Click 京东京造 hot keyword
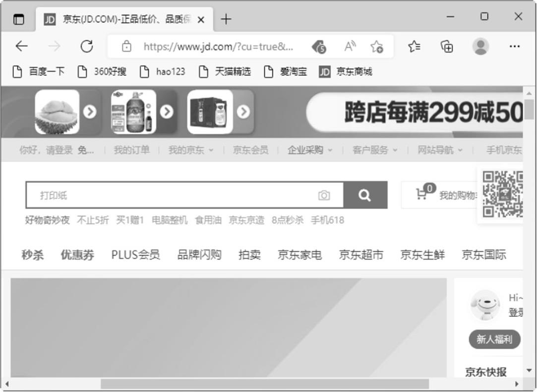Image resolution: width=537 pixels, height=392 pixels. tap(246, 220)
